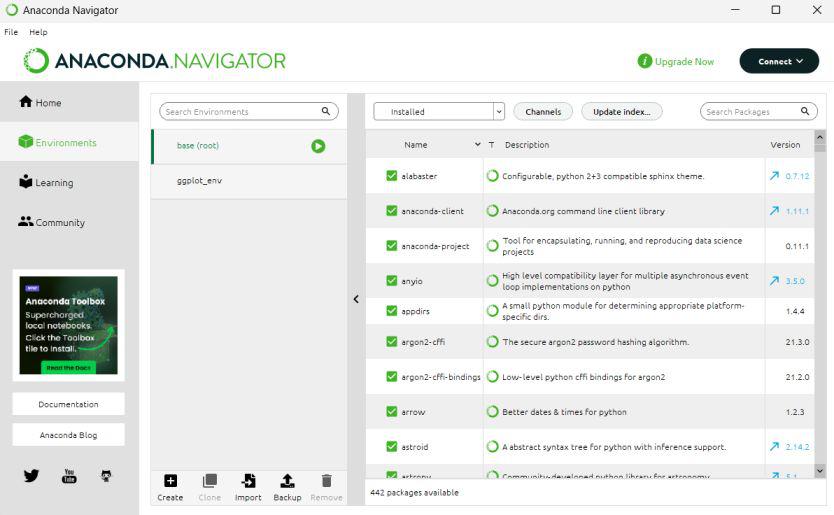Select the Environments tab label
This screenshot has height=515, width=834.
pyautogui.click(x=66, y=143)
